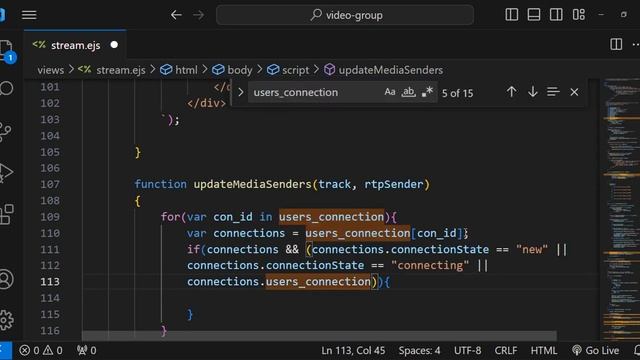The image size is (640, 360).
Task: Start server with Go Live
Action: click(x=596, y=351)
